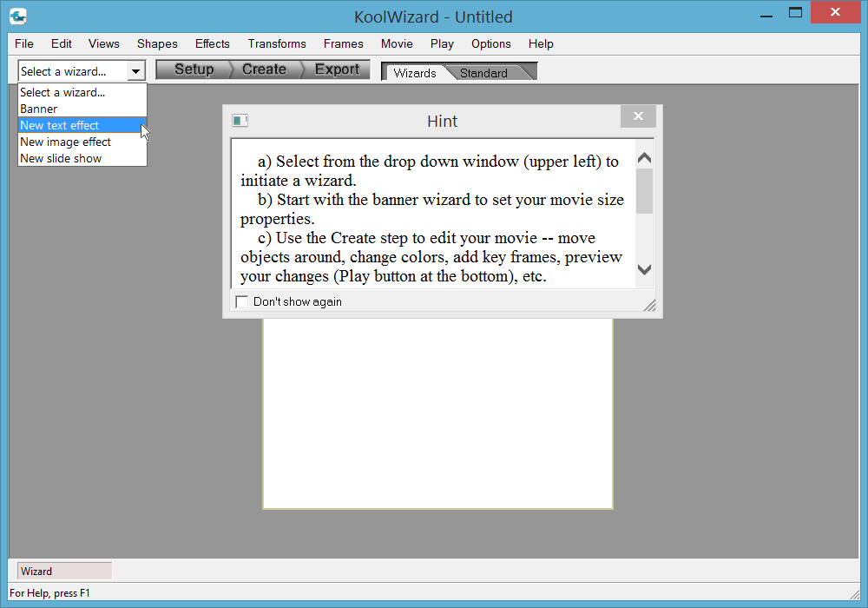
Task: Close the KoolWizard window
Action: (835, 11)
